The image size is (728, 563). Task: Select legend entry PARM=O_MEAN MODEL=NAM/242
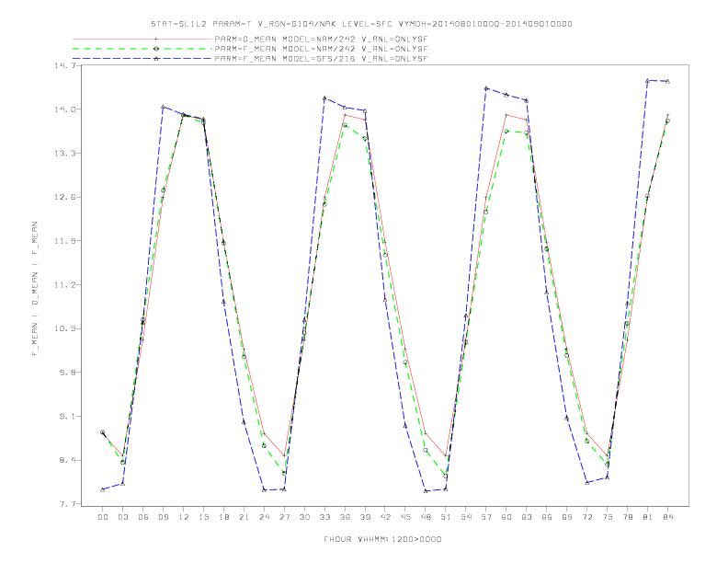(321, 39)
